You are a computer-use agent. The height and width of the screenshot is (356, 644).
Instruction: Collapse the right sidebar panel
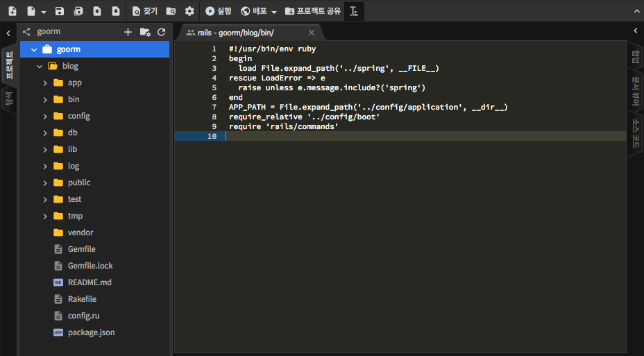tap(635, 31)
